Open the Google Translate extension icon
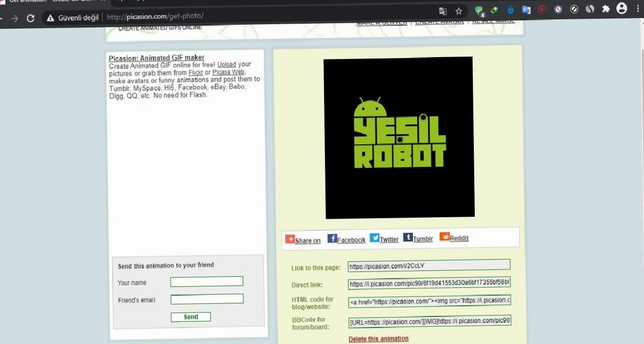The width and height of the screenshot is (644, 344). (526, 10)
